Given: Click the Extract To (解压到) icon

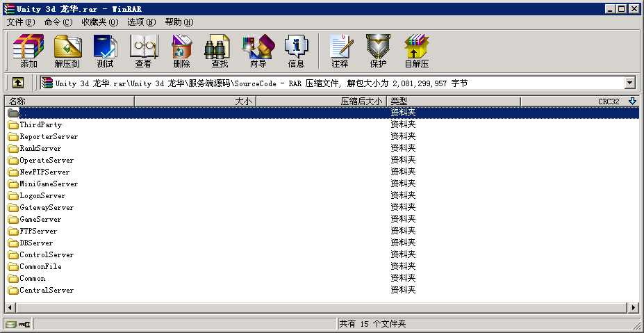Looking at the screenshot, I should [67, 51].
